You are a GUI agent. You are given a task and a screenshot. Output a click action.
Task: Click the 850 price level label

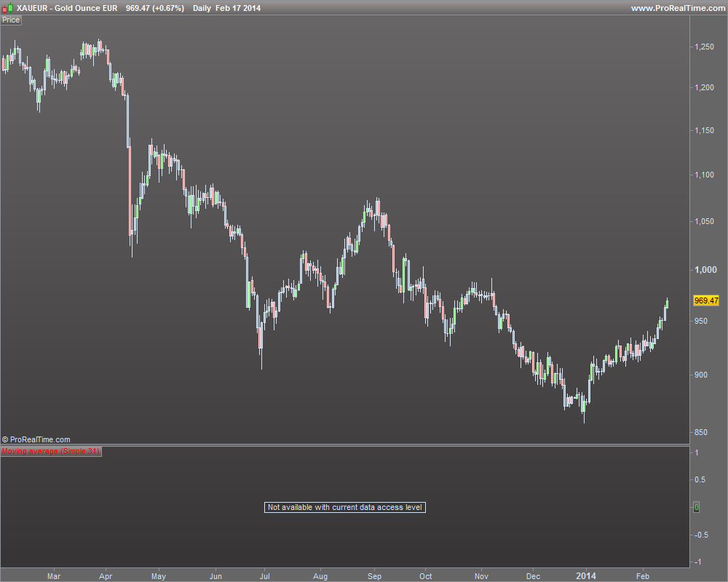pos(700,432)
